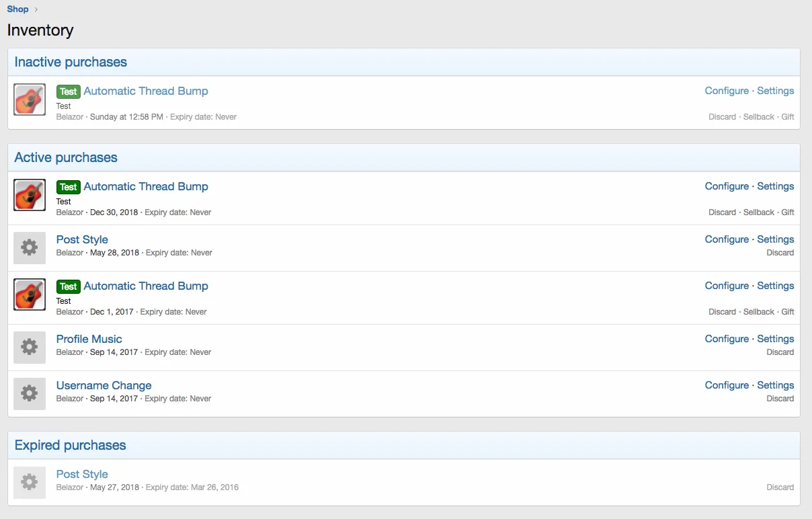Gift the inactive Automatic Thread Bump
812x519 pixels.
point(787,117)
